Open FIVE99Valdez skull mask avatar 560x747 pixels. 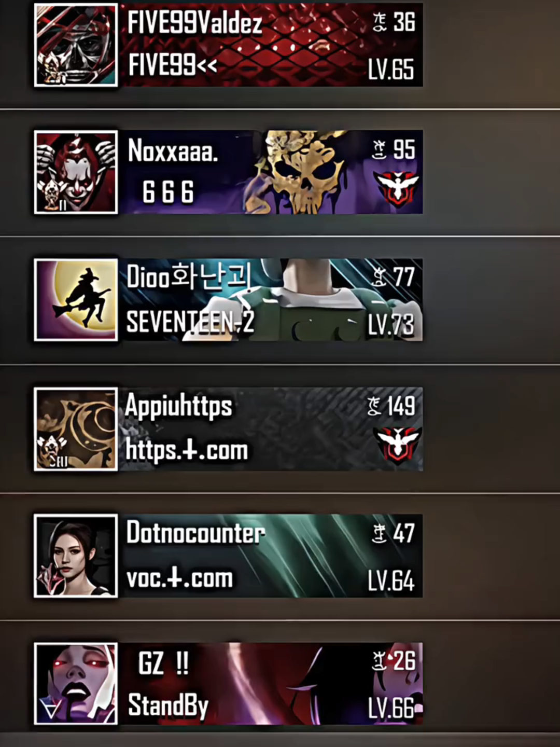pos(76,45)
